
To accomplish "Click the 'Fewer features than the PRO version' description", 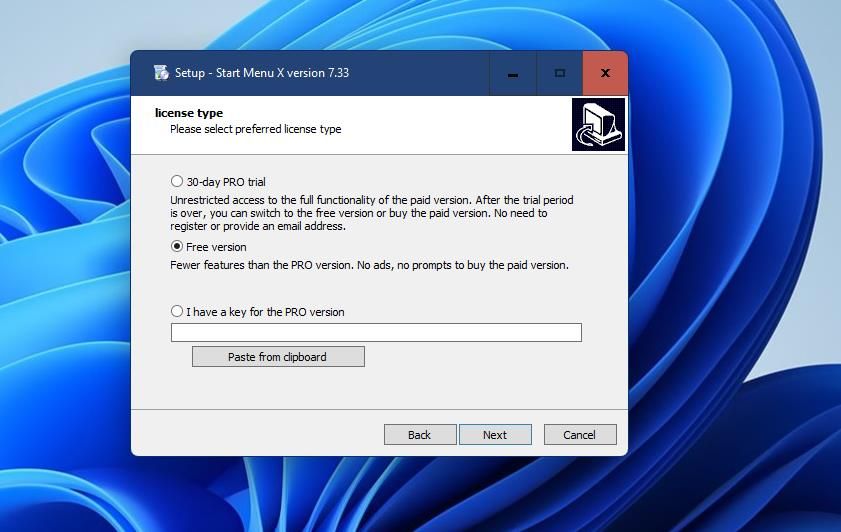I will [369, 265].
